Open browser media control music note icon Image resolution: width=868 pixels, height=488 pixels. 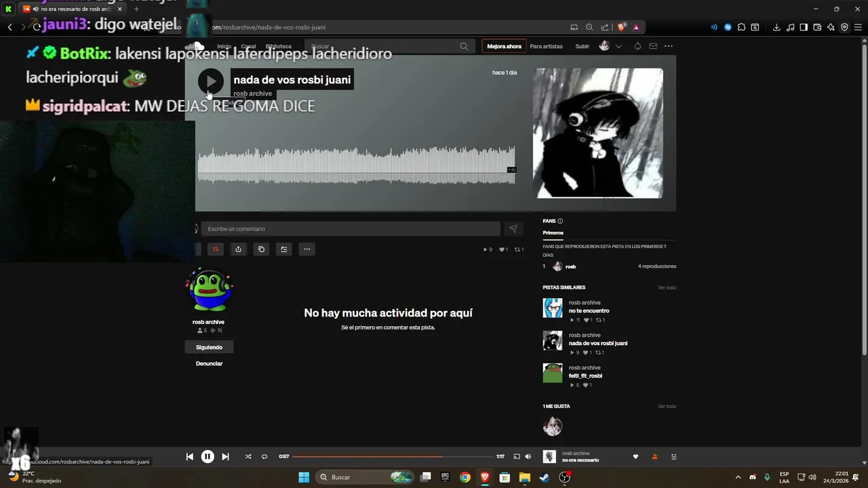(790, 27)
